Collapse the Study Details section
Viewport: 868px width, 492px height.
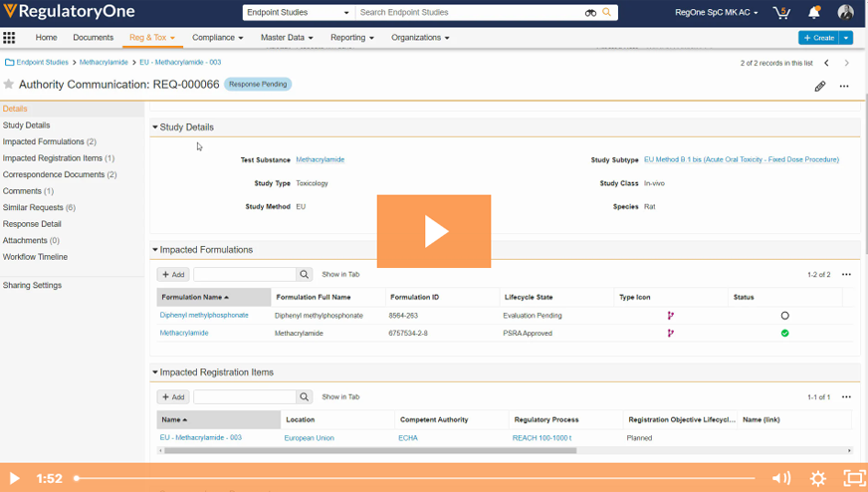point(155,127)
